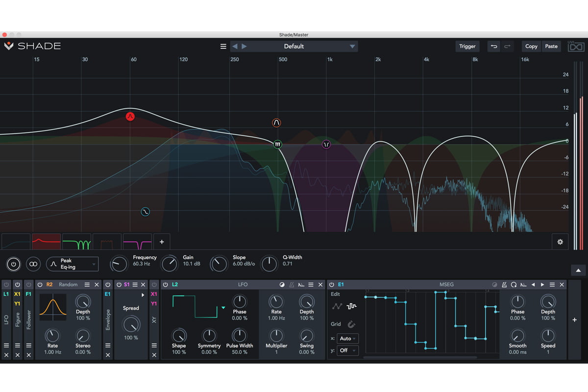Click the redo arrow icon
The image size is (588, 392).
coord(507,47)
